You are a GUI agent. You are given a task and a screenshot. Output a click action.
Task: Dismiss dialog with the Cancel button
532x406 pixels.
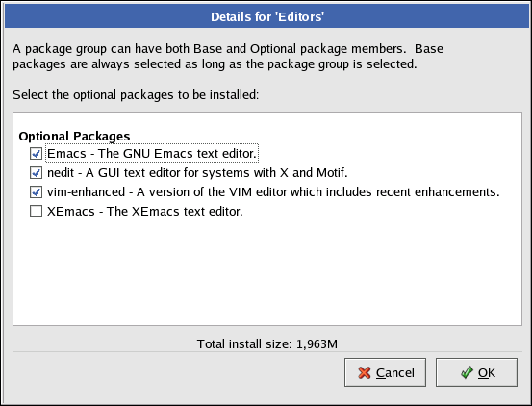pos(385,372)
